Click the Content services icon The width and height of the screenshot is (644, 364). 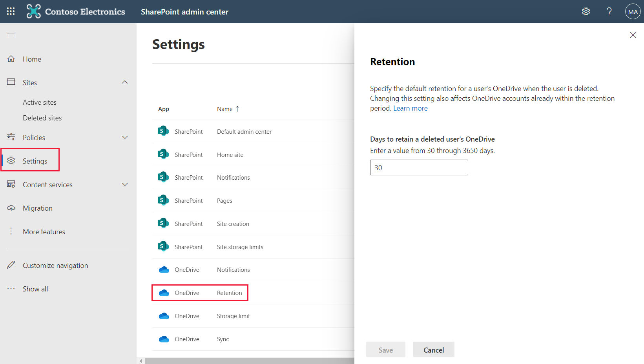pos(11,184)
